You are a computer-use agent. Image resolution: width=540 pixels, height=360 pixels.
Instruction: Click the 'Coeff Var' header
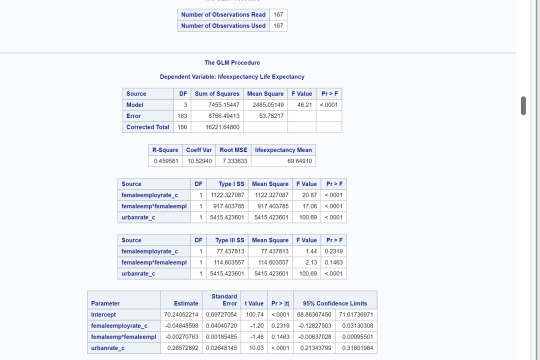[199, 150]
